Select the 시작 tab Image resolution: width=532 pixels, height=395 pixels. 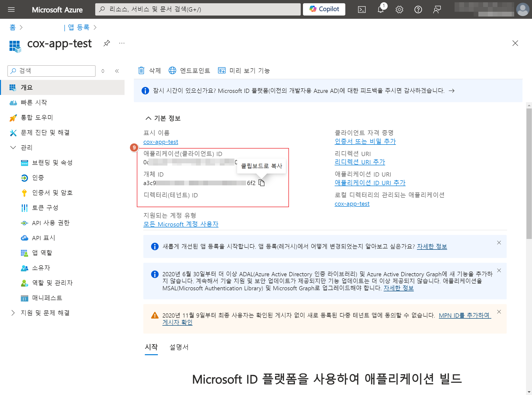tap(151, 347)
